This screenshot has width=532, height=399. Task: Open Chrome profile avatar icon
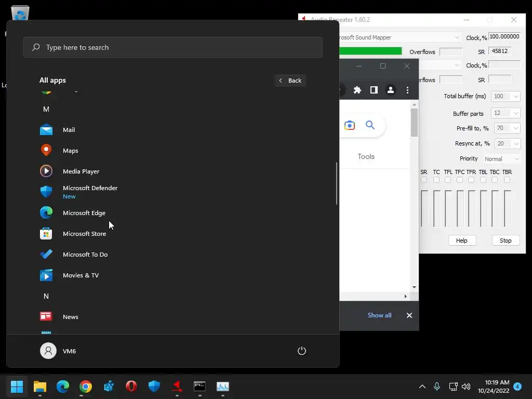tap(391, 90)
